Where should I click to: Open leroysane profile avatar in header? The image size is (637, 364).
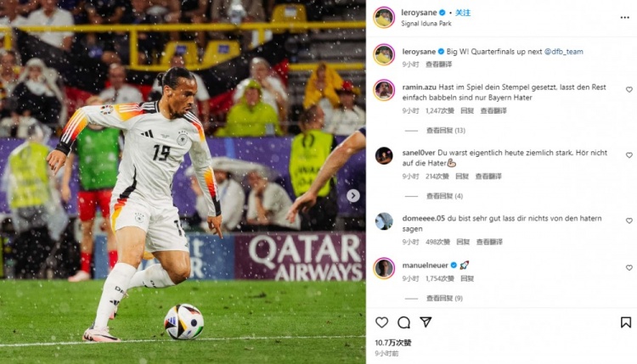(x=384, y=18)
